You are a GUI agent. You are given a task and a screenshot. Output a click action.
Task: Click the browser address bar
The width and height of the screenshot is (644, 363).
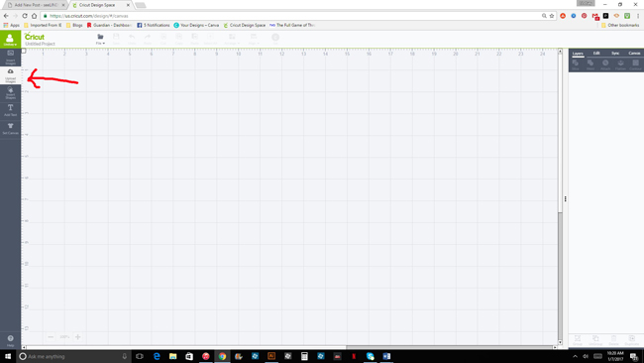[293, 16]
